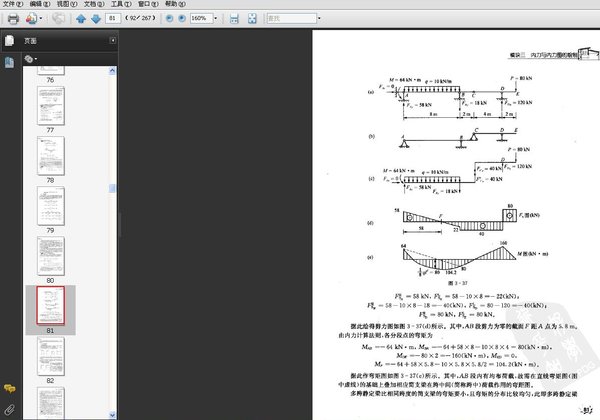
Task: Click the scrolling page mode icon
Action: (x=234, y=18)
